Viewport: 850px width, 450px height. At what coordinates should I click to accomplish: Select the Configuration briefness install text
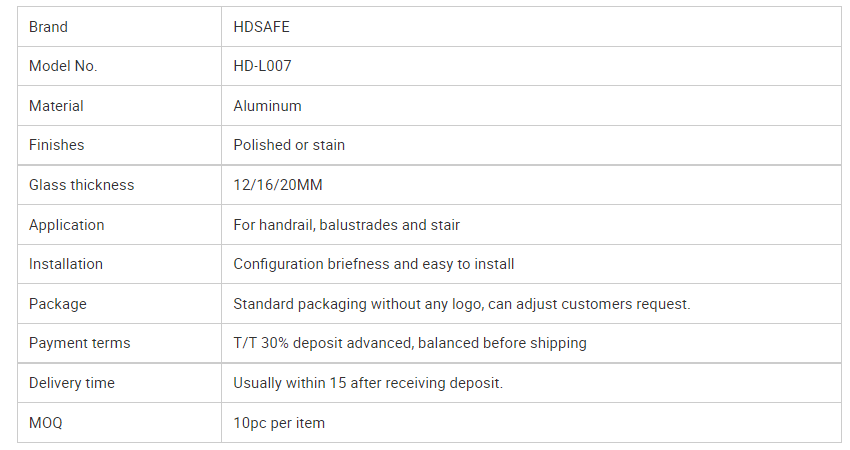[x=374, y=264]
